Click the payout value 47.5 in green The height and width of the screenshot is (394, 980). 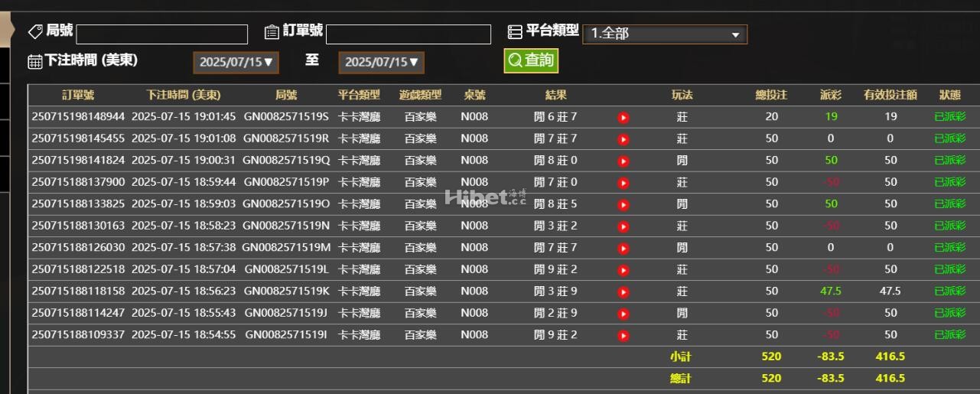tap(831, 291)
